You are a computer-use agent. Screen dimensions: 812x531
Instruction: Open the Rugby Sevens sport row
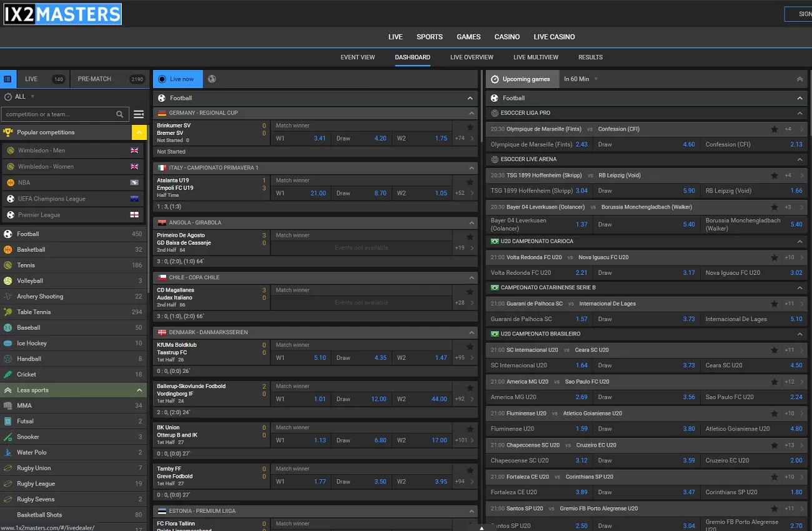coord(73,499)
